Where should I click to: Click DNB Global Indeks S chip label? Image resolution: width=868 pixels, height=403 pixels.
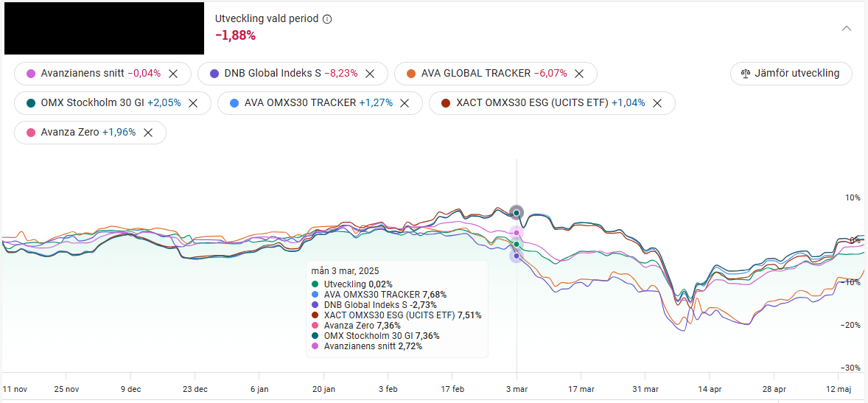[273, 74]
